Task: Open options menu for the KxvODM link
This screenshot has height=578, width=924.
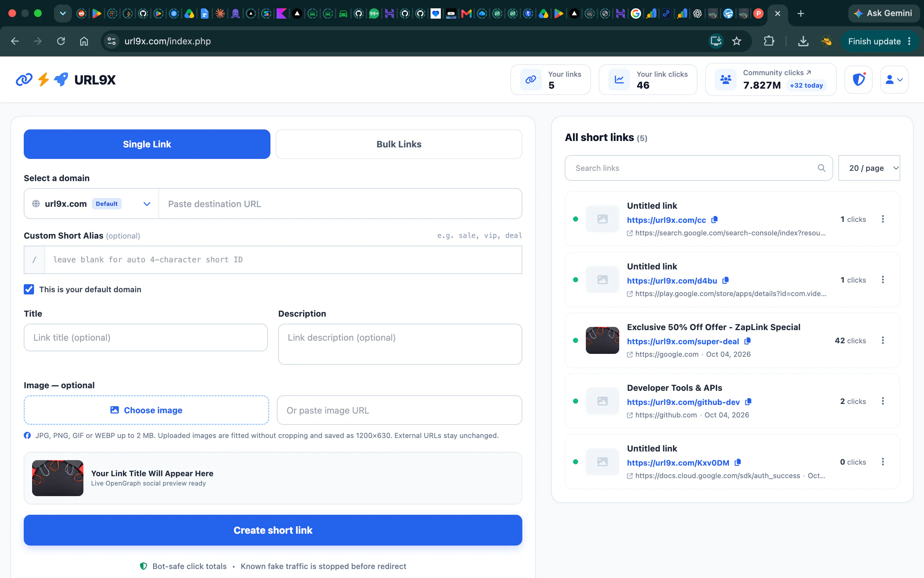Action: [883, 462]
